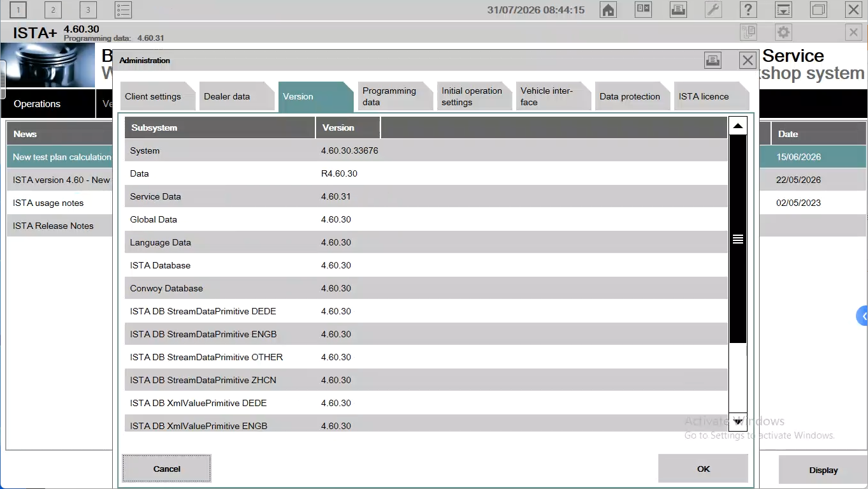Click the numbered box 1 in the top bar
Image resolution: width=868 pixels, height=489 pixels.
click(18, 10)
